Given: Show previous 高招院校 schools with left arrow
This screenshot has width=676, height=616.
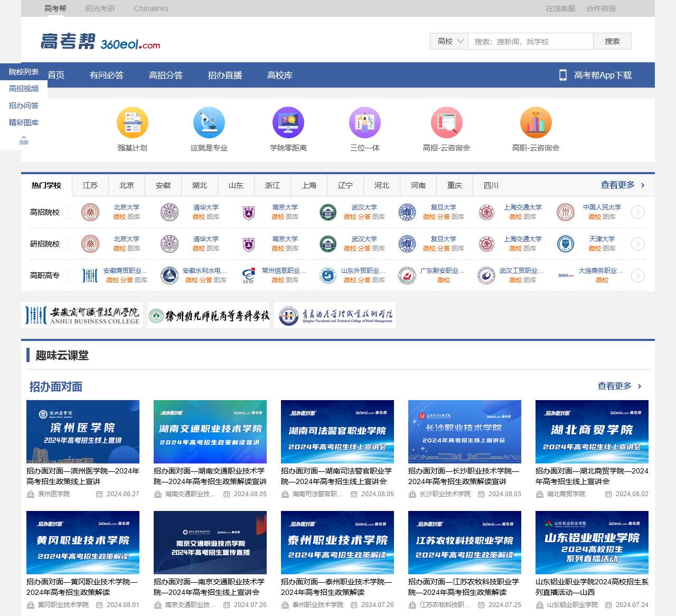Looking at the screenshot, I should coord(69,212).
